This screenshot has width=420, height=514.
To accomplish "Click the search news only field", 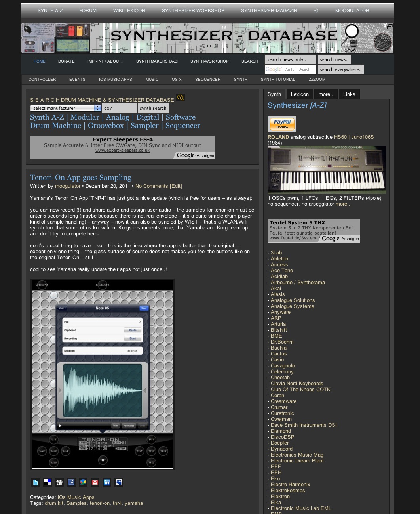I will tap(290, 59).
